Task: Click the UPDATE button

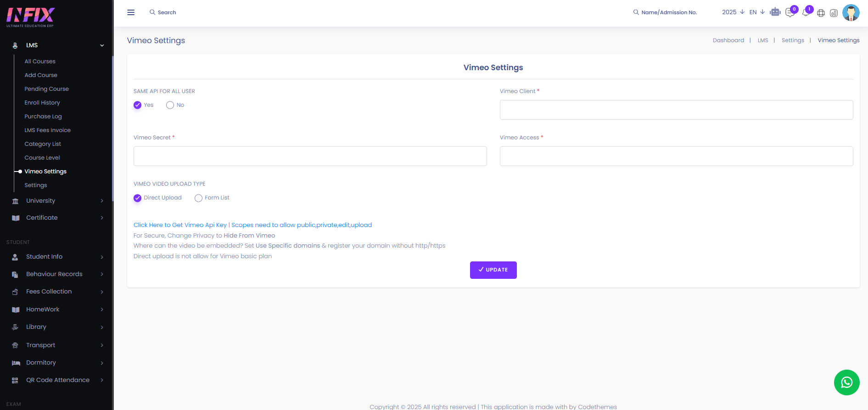Action: pyautogui.click(x=493, y=270)
